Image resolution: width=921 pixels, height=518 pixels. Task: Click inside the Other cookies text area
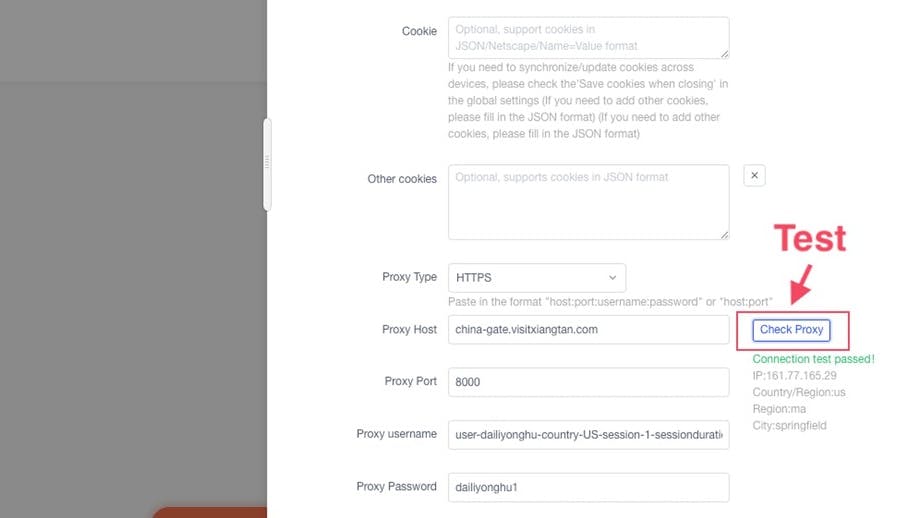pyautogui.click(x=589, y=202)
